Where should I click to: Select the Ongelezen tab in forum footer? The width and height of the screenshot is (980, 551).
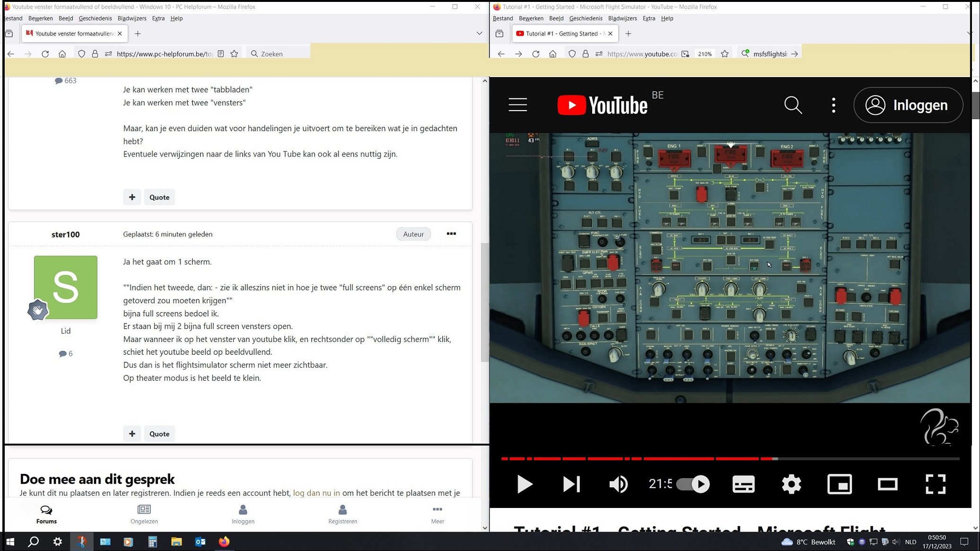[144, 515]
